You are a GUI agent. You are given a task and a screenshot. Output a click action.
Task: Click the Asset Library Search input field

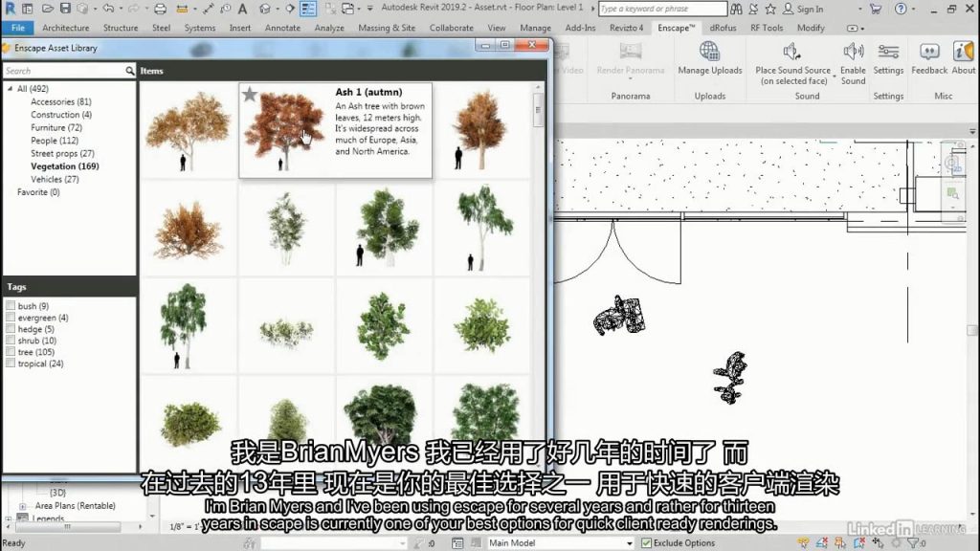(64, 71)
